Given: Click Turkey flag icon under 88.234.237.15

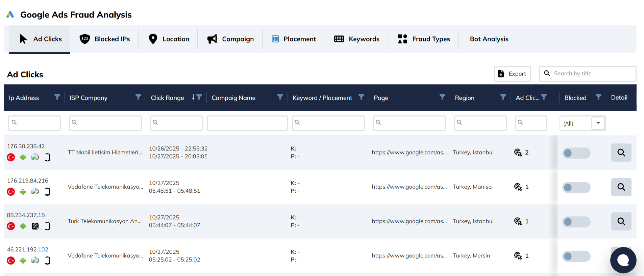Looking at the screenshot, I should (x=11, y=226).
